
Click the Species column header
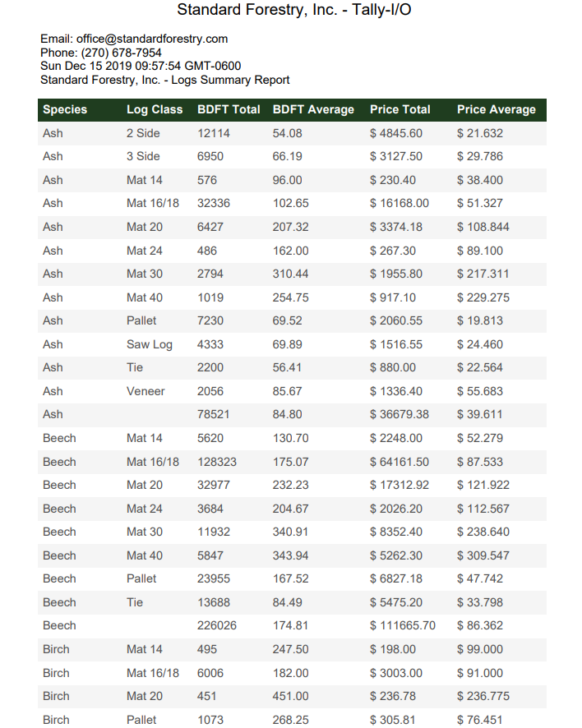pyautogui.click(x=65, y=109)
